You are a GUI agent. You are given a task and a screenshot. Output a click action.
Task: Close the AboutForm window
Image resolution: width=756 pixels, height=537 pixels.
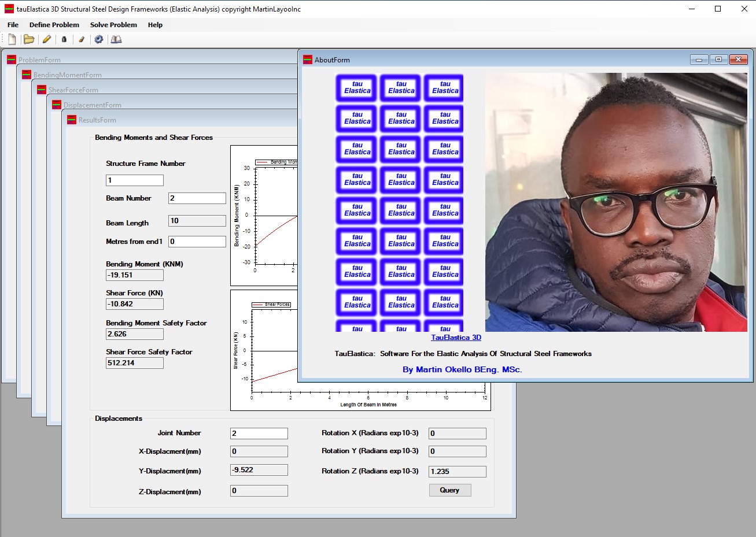click(739, 60)
